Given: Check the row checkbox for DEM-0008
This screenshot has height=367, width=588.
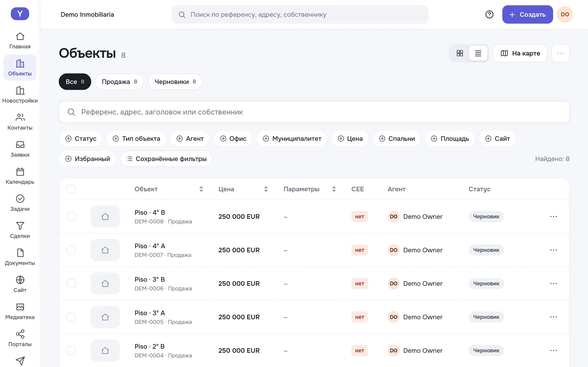Looking at the screenshot, I should click(x=71, y=217).
